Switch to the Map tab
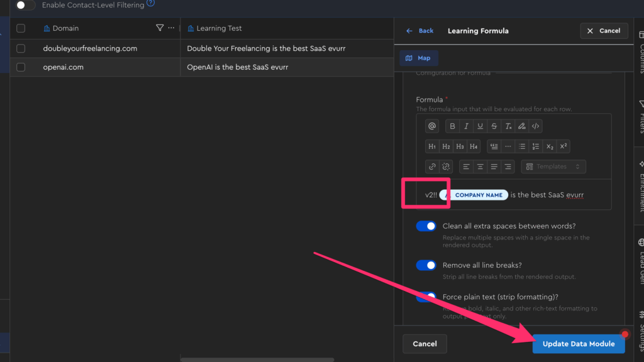Viewport: 644px width, 362px height. click(419, 58)
